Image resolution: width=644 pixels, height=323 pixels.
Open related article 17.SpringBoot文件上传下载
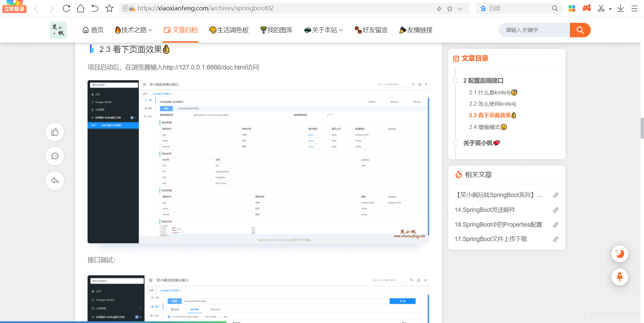491,239
